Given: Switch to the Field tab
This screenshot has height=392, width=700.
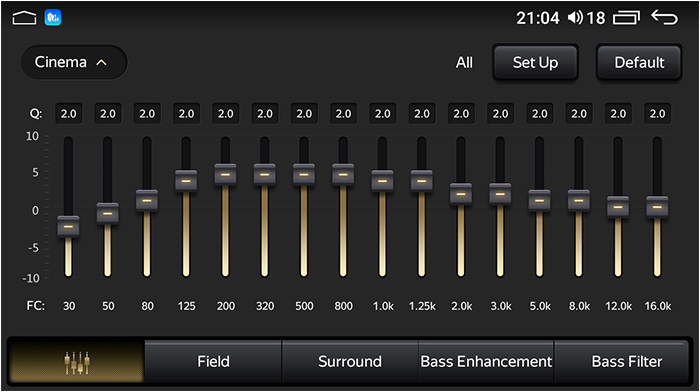Looking at the screenshot, I should [x=213, y=362].
